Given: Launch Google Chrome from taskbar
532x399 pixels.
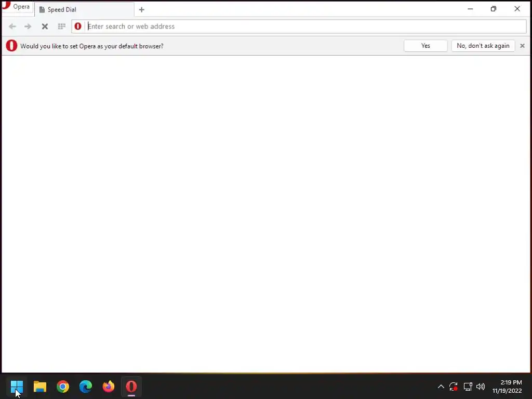Looking at the screenshot, I should (63, 387).
